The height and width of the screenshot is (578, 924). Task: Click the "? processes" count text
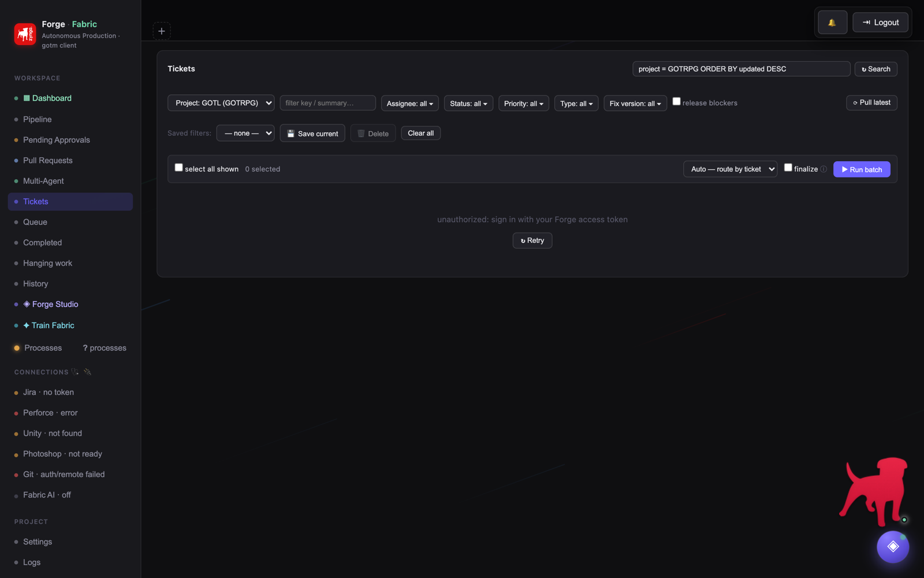105,348
